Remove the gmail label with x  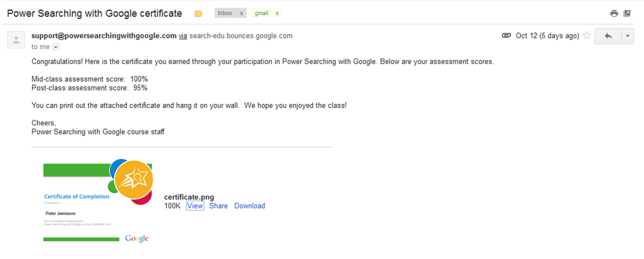[277, 13]
